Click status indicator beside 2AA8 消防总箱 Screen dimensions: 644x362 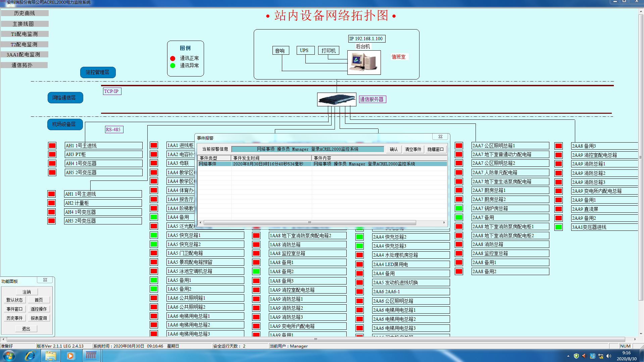[459, 244]
